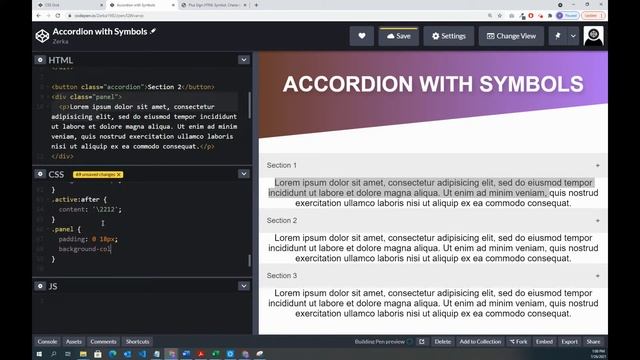Expand Section 3 accordion plus
Viewport: 640px width, 360px height.
coord(598,276)
